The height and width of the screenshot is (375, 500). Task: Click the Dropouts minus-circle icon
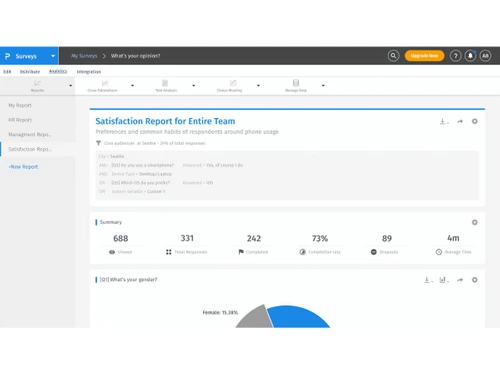[374, 252]
